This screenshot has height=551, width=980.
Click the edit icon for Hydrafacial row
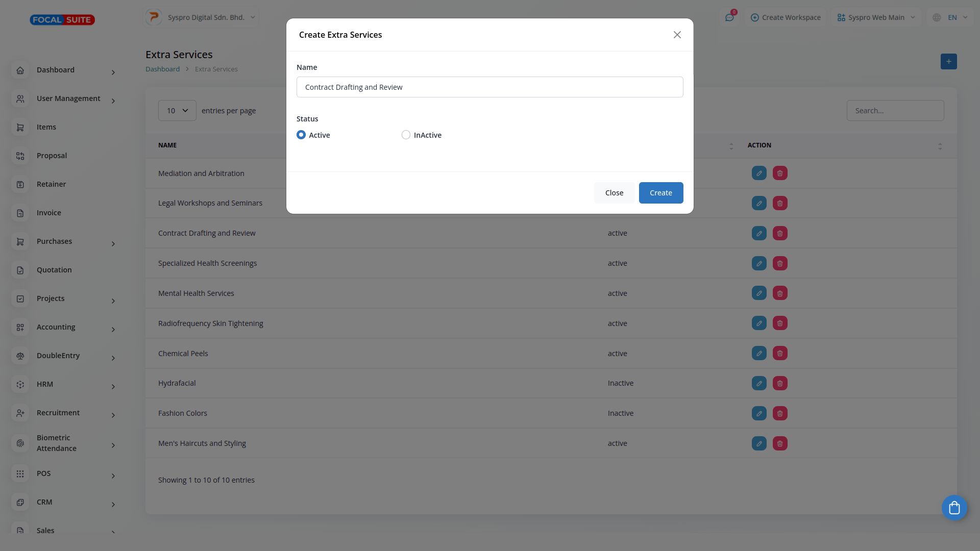(x=759, y=384)
